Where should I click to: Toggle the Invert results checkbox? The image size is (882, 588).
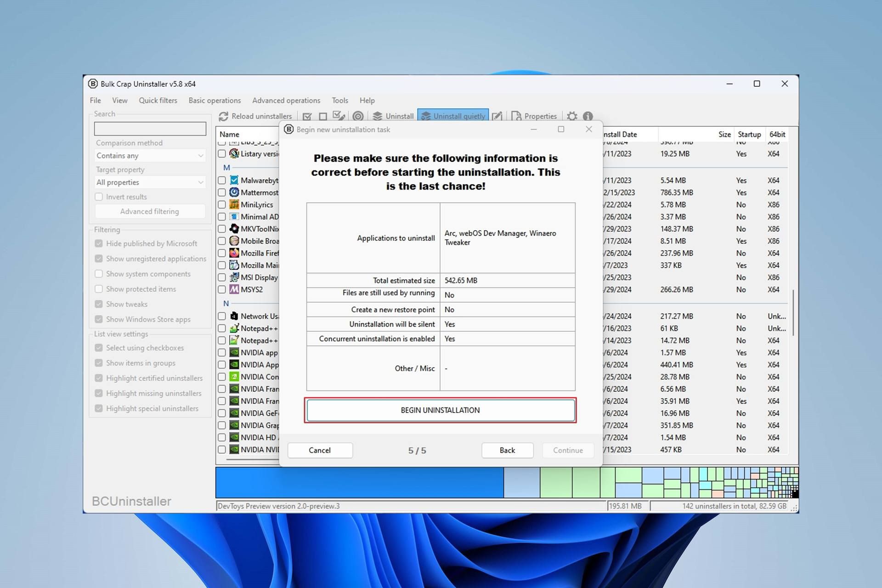[x=99, y=197]
